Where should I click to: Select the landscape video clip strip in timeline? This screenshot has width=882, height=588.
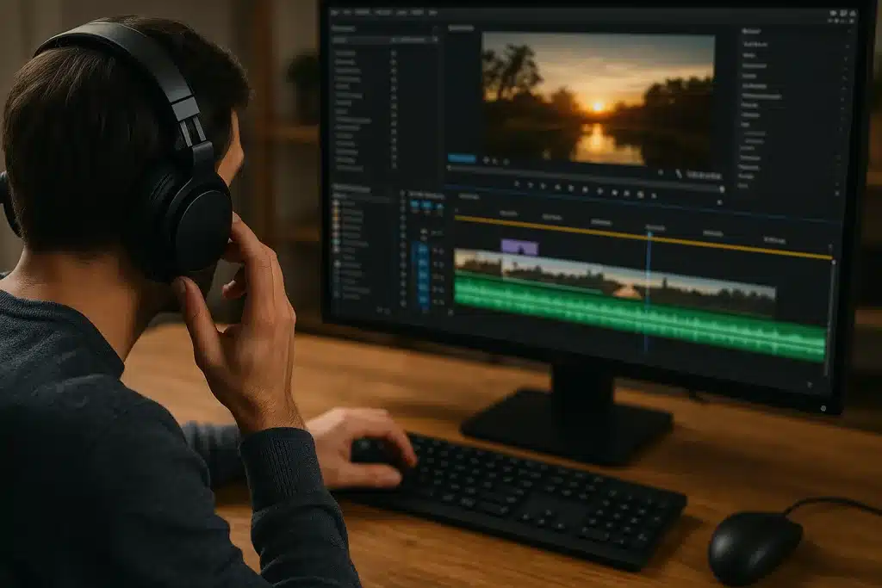point(615,282)
